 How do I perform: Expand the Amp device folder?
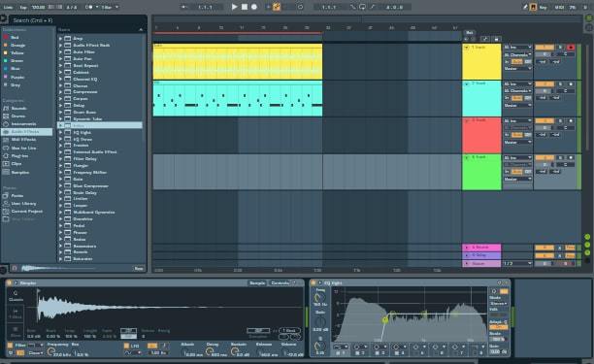60,38
